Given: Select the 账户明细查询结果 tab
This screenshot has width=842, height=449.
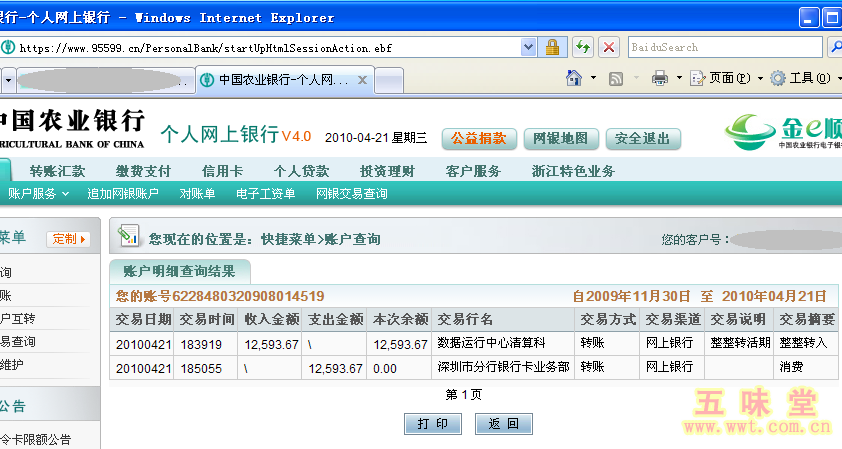Looking at the screenshot, I should [179, 271].
